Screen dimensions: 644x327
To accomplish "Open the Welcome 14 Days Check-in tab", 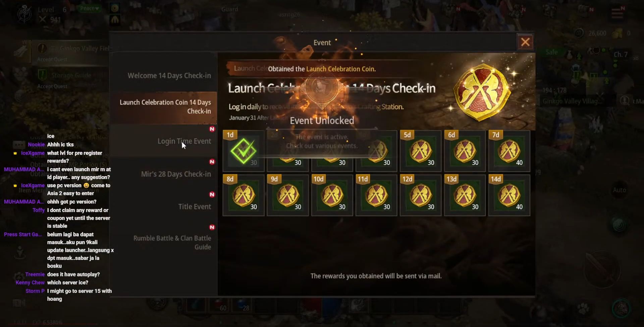I will point(163,75).
